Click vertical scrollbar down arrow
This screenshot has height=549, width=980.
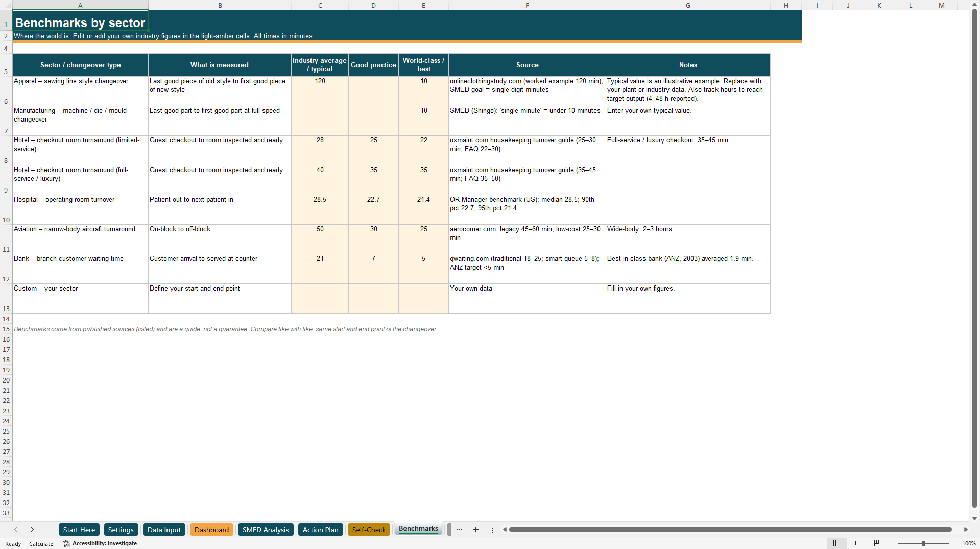coord(974,518)
